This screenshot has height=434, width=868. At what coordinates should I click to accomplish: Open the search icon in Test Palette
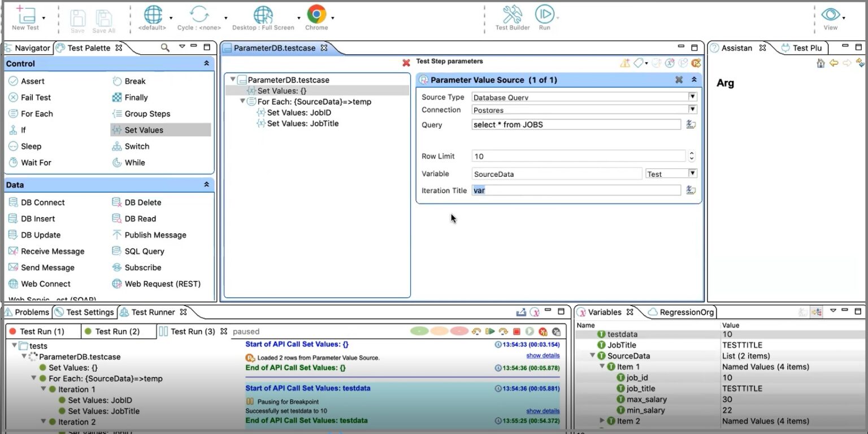164,47
